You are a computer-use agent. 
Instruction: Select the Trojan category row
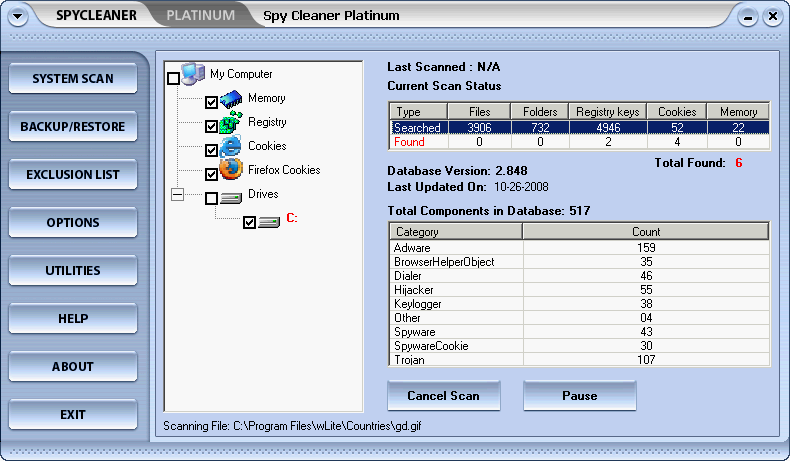[579, 359]
